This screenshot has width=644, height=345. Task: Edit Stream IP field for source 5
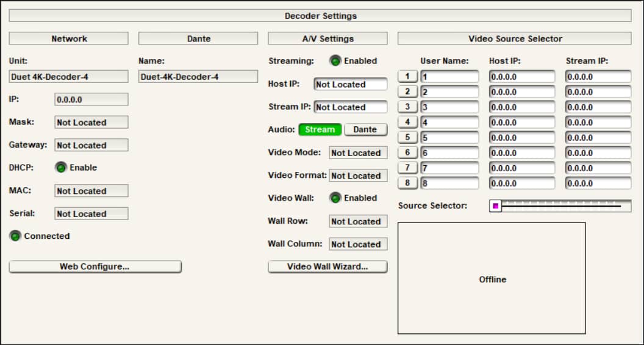coord(598,138)
